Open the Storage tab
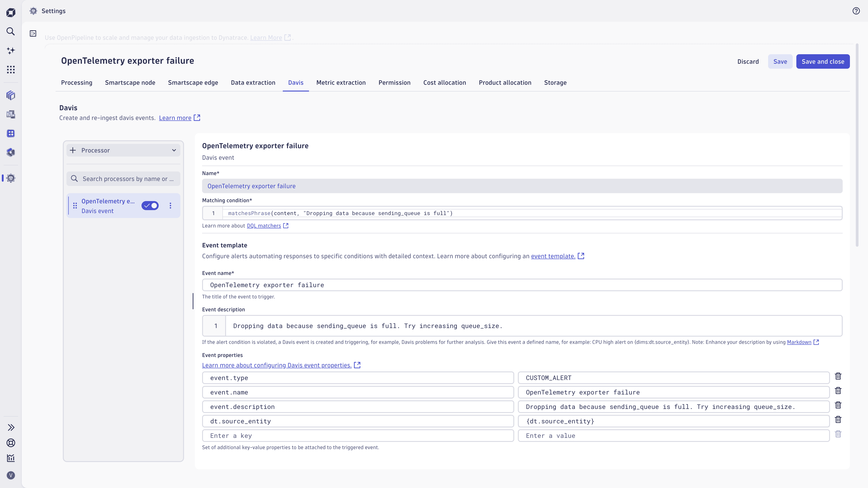 click(555, 82)
